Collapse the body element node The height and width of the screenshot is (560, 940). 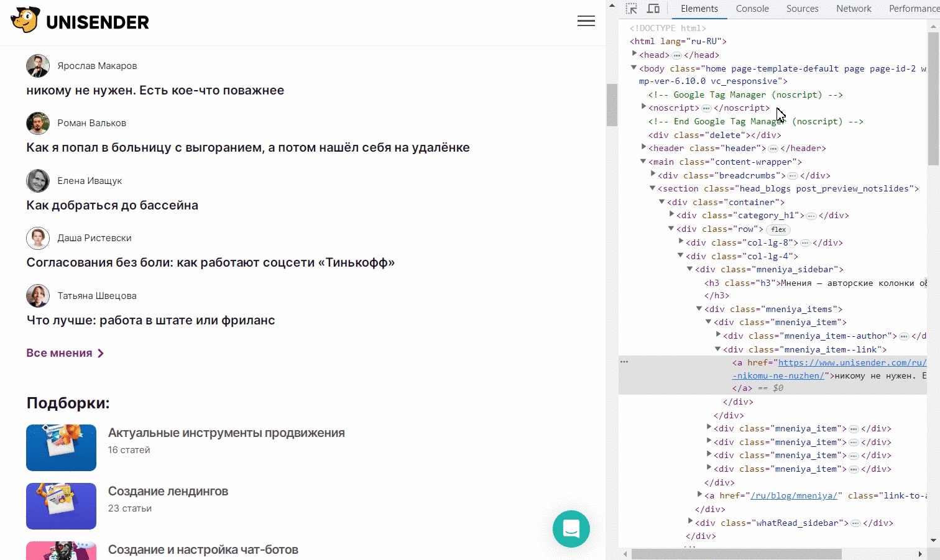(634, 68)
